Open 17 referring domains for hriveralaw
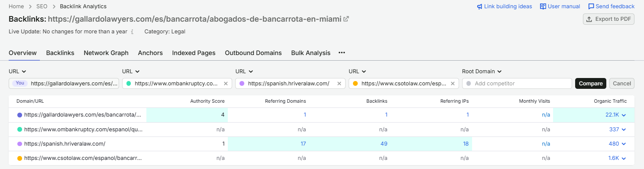 pos(303,144)
